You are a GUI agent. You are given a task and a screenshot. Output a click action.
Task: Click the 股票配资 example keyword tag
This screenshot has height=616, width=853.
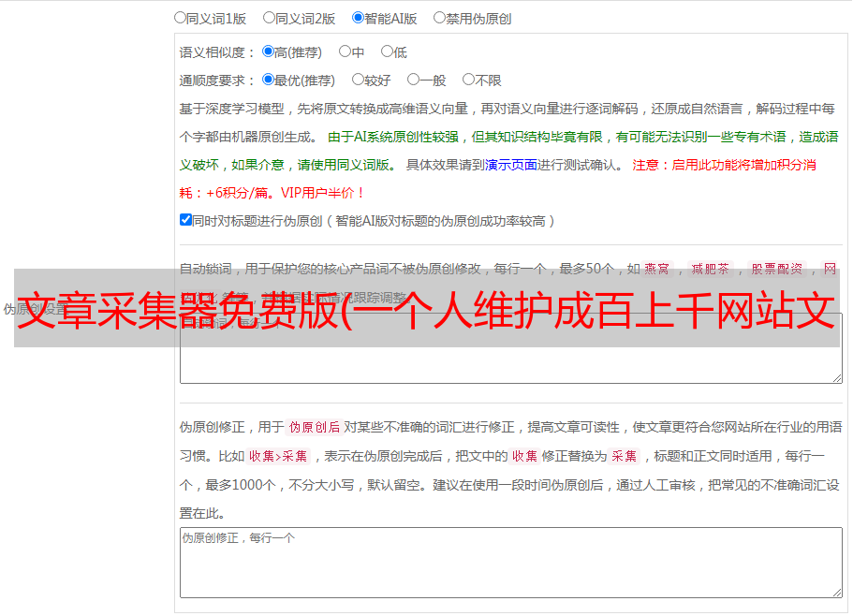tap(777, 269)
